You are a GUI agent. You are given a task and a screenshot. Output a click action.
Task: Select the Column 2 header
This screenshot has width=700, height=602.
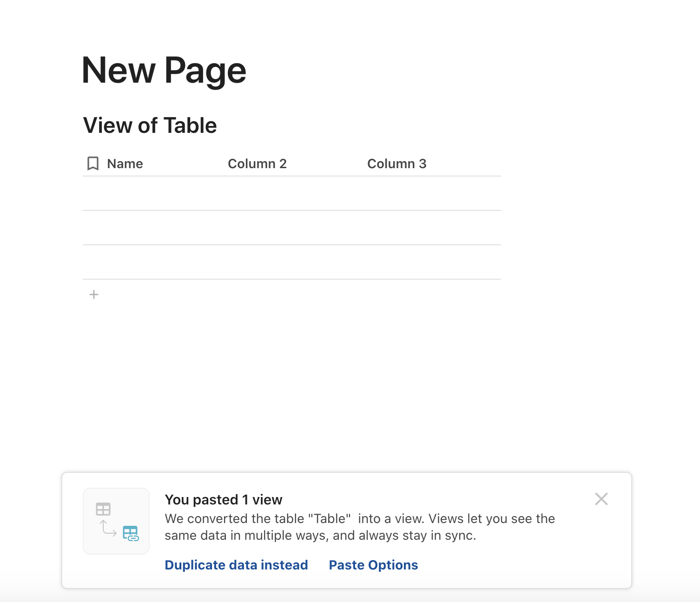click(257, 164)
